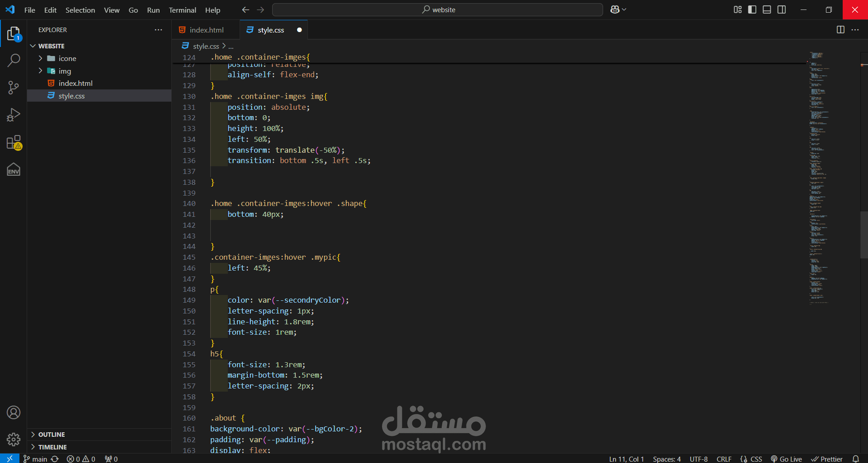Open the Go menu
This screenshot has height=463, width=868.
133,10
